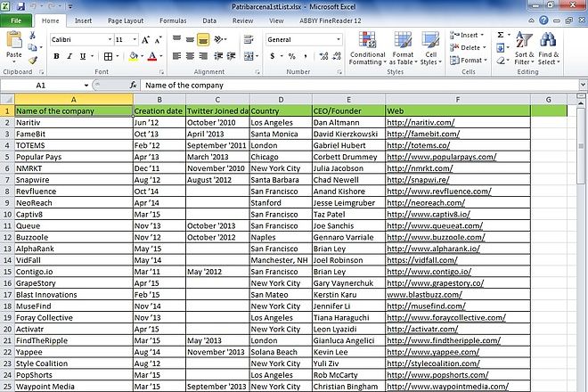
Task: Toggle Bold formatting
Action: (x=56, y=56)
